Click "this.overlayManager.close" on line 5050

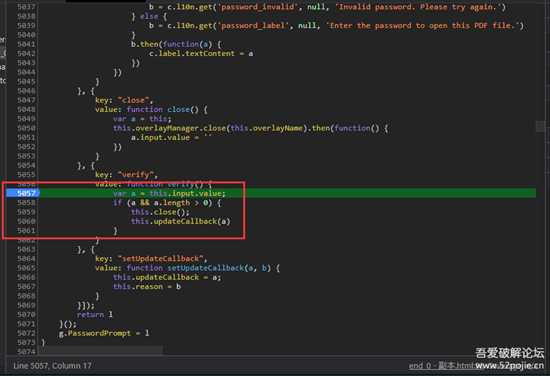click(x=169, y=128)
